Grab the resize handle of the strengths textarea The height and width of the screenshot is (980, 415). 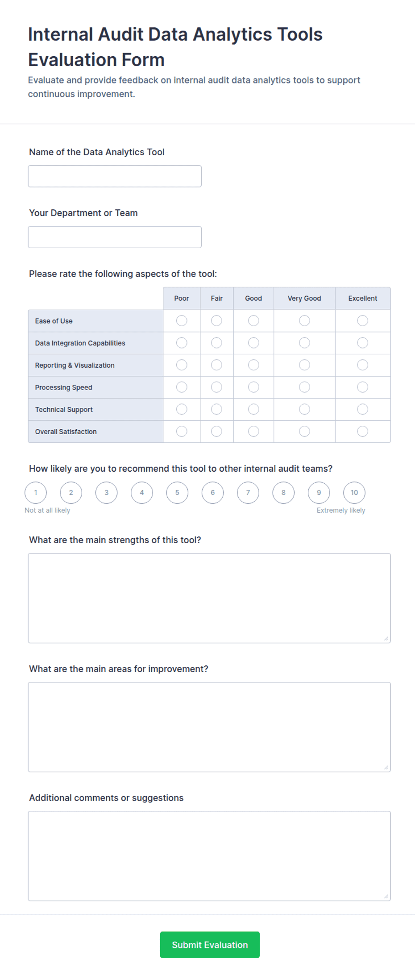point(386,639)
